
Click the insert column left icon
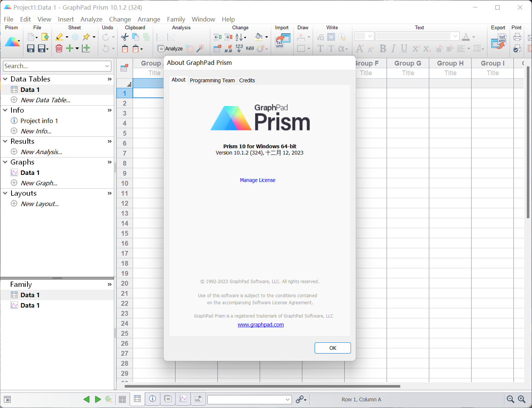pyautogui.click(x=218, y=37)
